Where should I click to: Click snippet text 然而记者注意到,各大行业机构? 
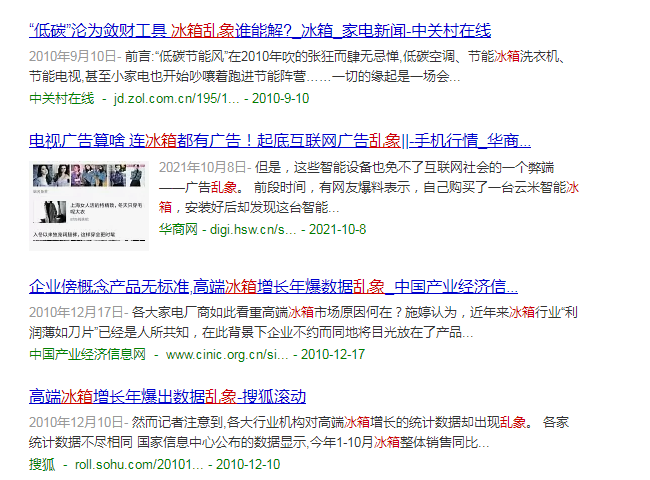pos(218,422)
